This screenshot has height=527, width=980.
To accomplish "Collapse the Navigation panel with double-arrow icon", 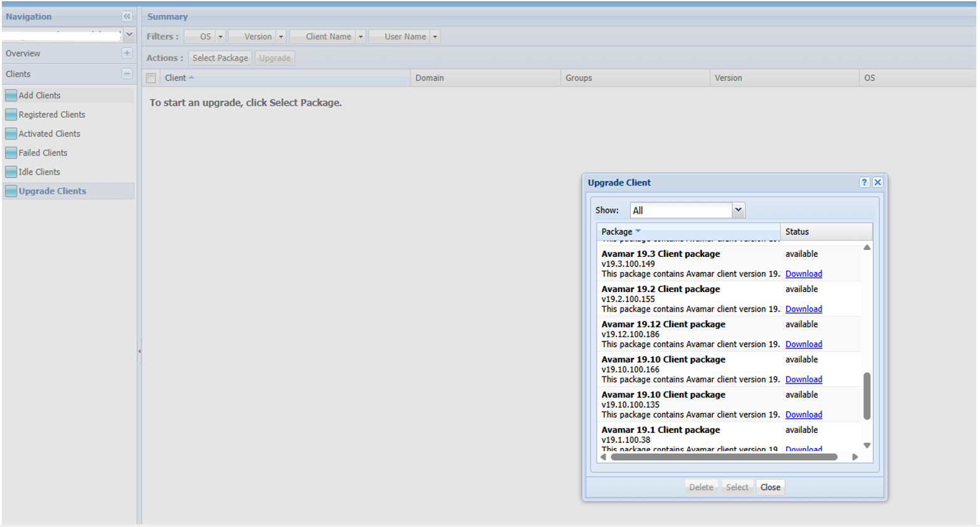I will tap(127, 16).
